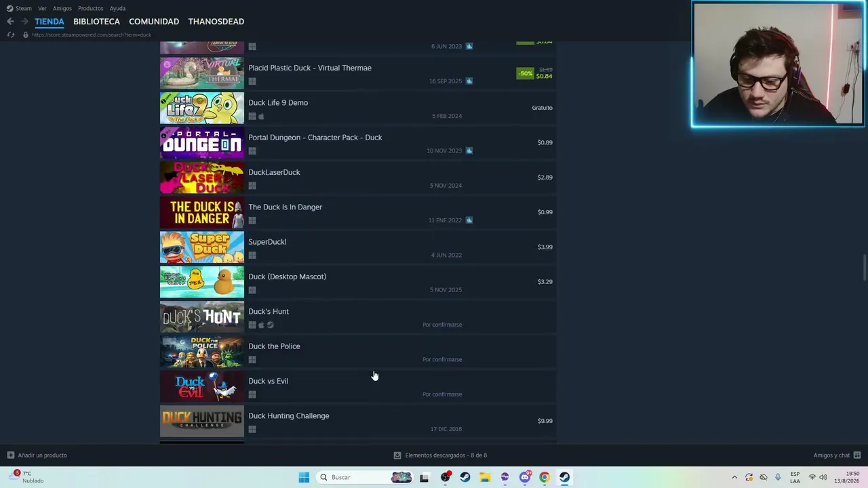868x488 pixels.
Task: Open the Portal Dungeon thumbnail image
Action: [202, 142]
